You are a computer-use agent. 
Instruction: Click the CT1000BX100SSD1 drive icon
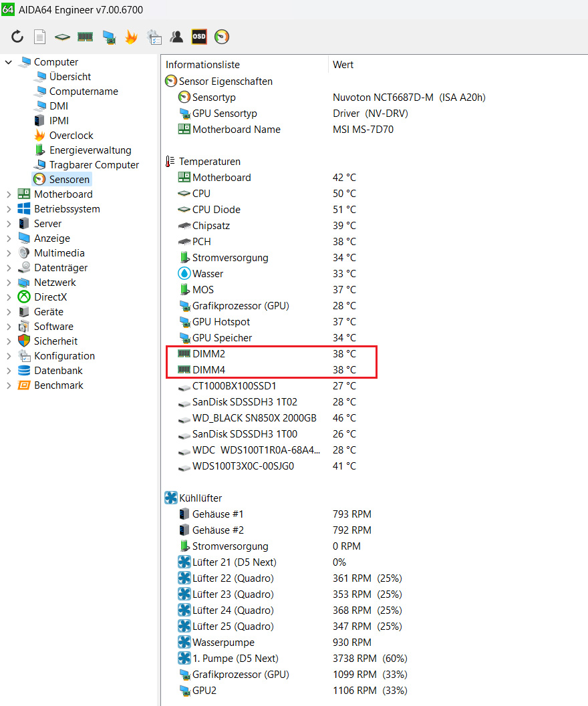tap(184, 387)
